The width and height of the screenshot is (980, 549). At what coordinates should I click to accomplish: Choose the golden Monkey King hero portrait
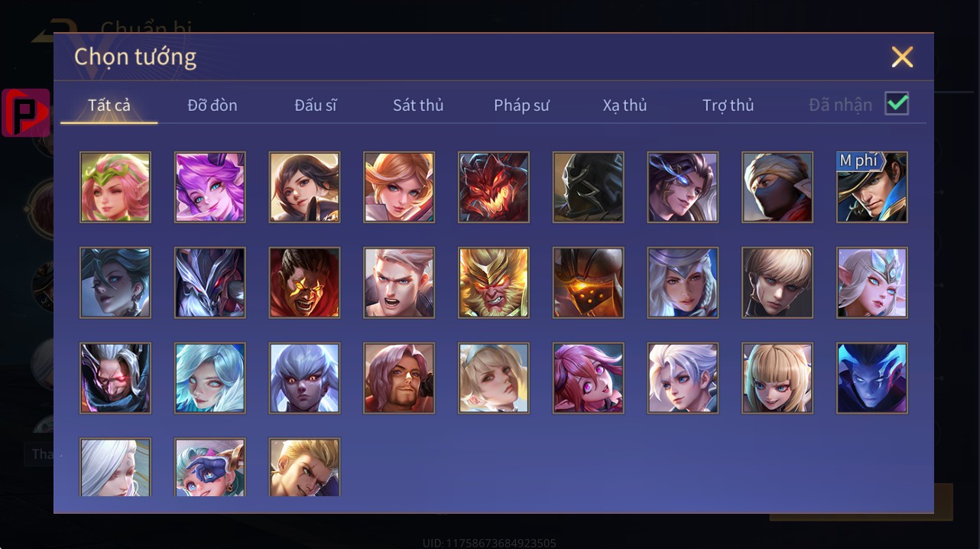494,283
